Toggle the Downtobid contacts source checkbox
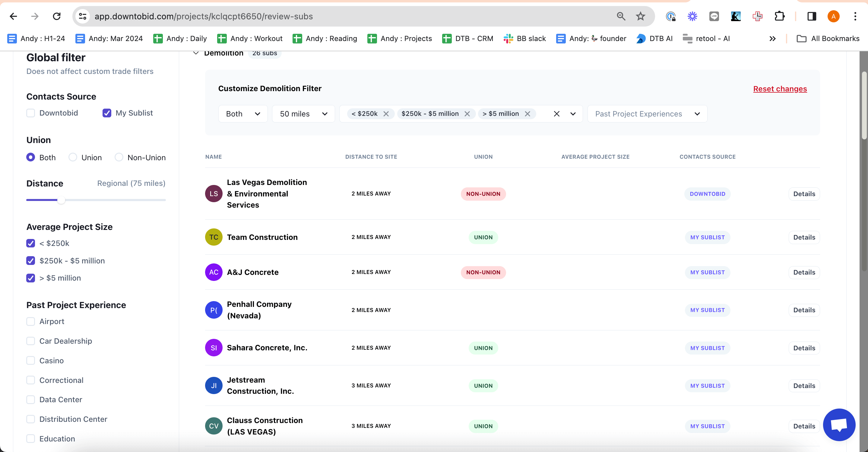This screenshot has height=452, width=868. (30, 113)
